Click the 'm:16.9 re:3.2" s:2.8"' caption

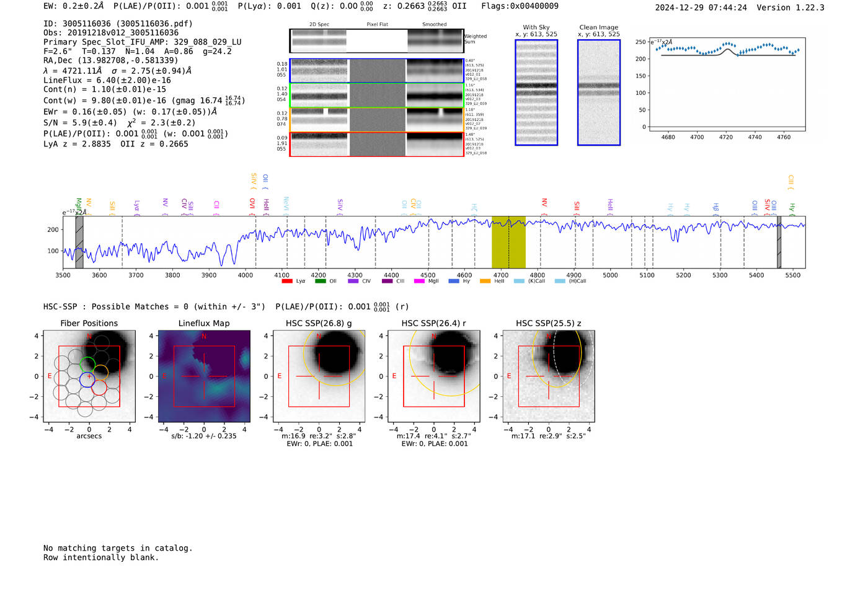click(319, 436)
